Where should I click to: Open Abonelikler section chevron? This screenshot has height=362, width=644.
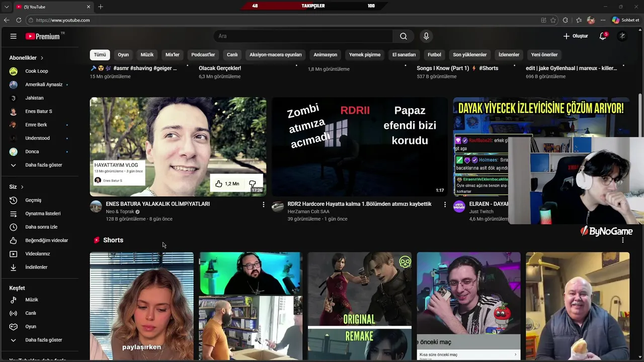click(42, 58)
